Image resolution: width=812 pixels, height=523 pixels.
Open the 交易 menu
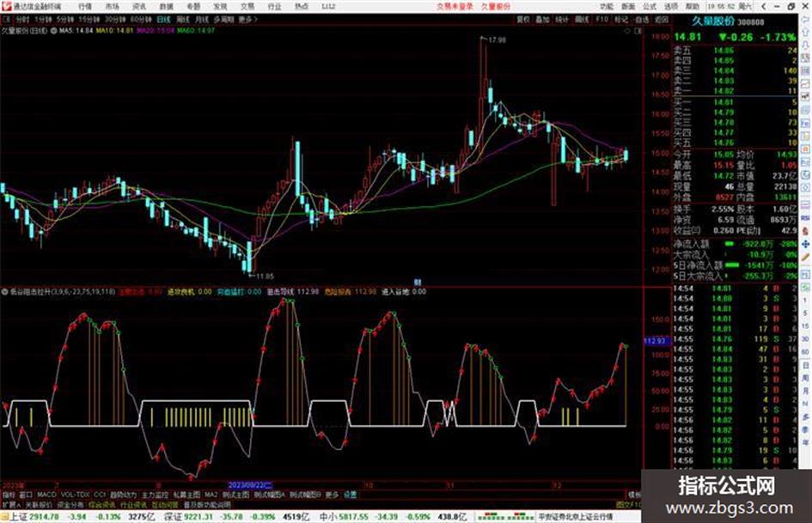[x=247, y=7]
